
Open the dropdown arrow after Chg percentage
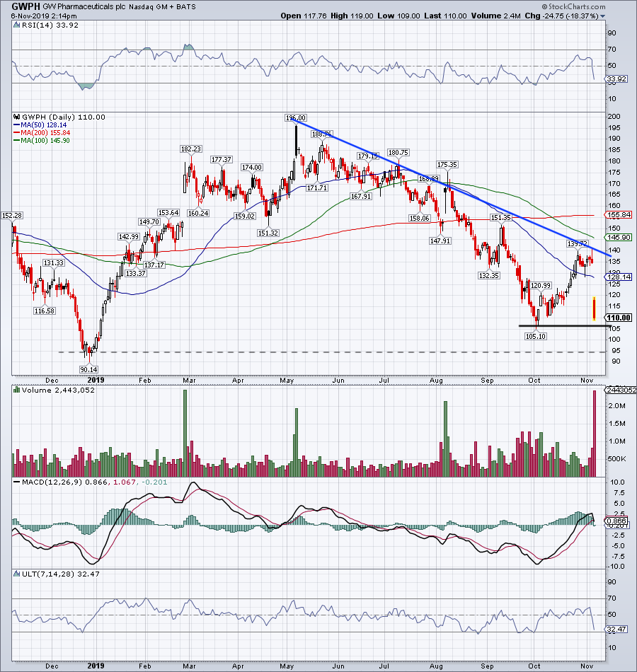[603, 16]
